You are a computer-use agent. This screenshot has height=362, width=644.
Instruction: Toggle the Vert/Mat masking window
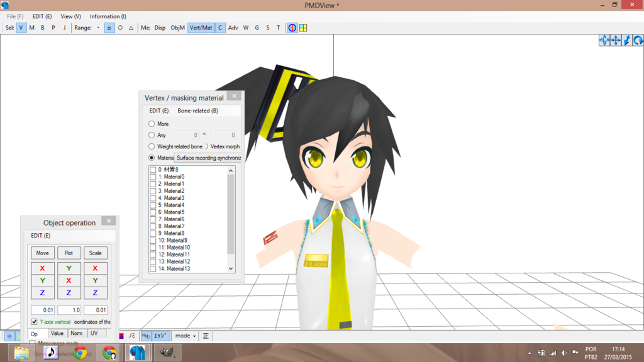click(x=201, y=28)
